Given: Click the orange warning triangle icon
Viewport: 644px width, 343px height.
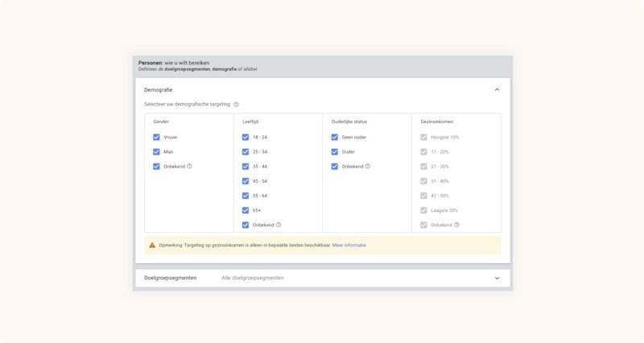Looking at the screenshot, I should (152, 245).
